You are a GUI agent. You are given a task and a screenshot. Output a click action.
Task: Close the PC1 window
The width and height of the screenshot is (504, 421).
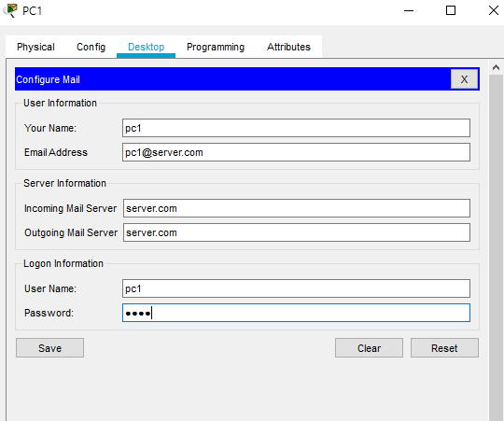(494, 10)
